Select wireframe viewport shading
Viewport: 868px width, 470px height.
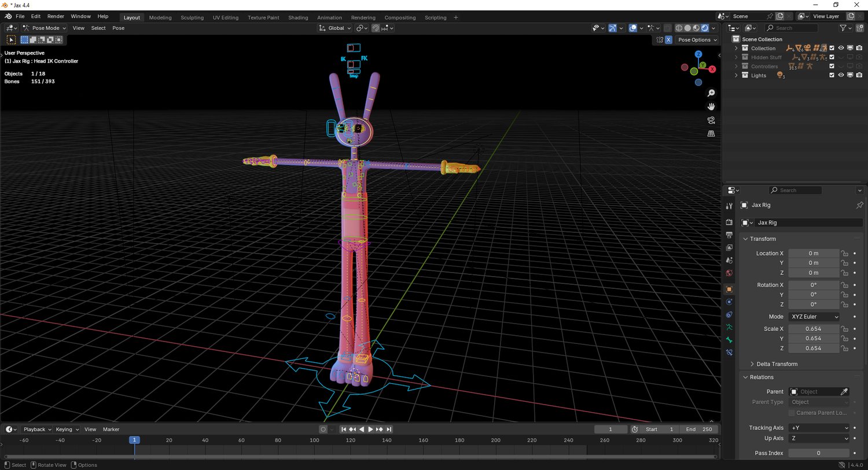(678, 28)
